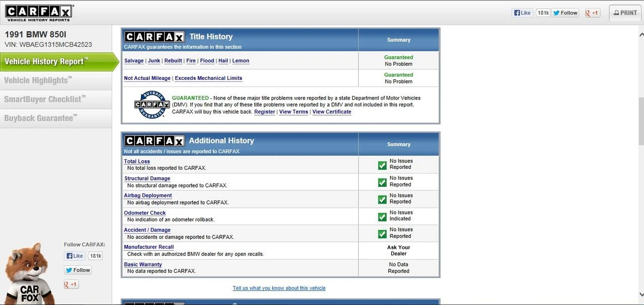Click No Data Reported warranty status

[398, 268]
